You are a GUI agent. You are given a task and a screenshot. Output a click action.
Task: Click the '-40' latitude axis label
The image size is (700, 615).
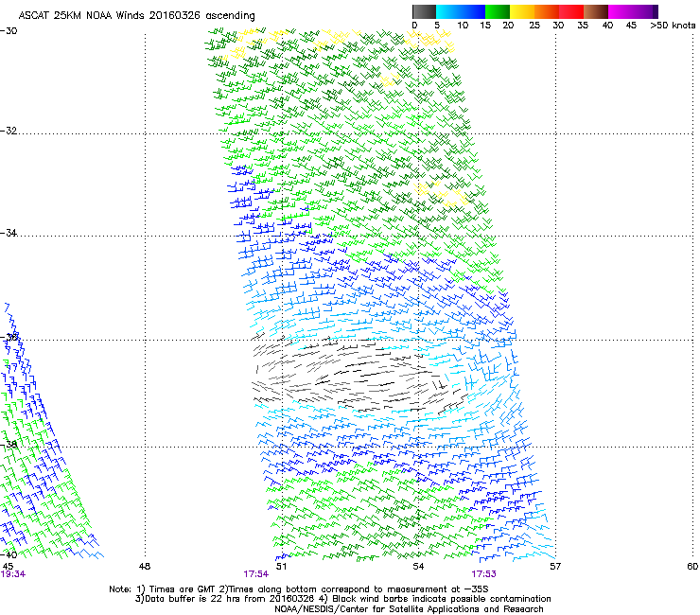[9, 554]
